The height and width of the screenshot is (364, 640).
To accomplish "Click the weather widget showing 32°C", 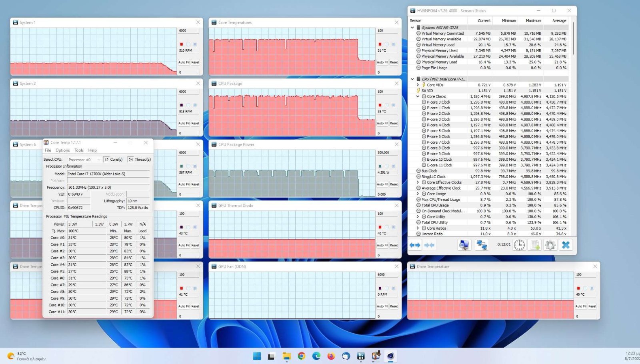I will (x=27, y=356).
